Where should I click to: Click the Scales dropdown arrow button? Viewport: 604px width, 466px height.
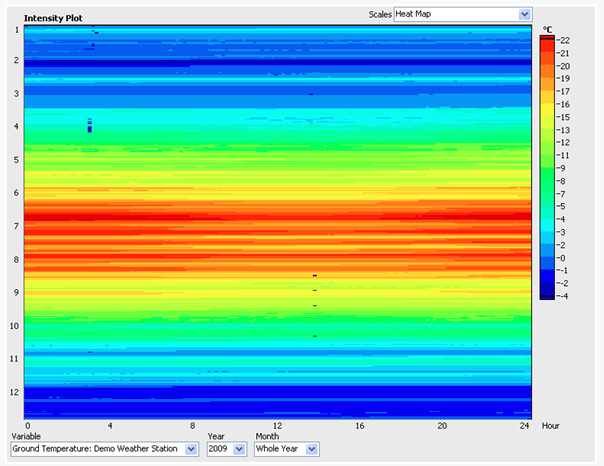pos(524,14)
